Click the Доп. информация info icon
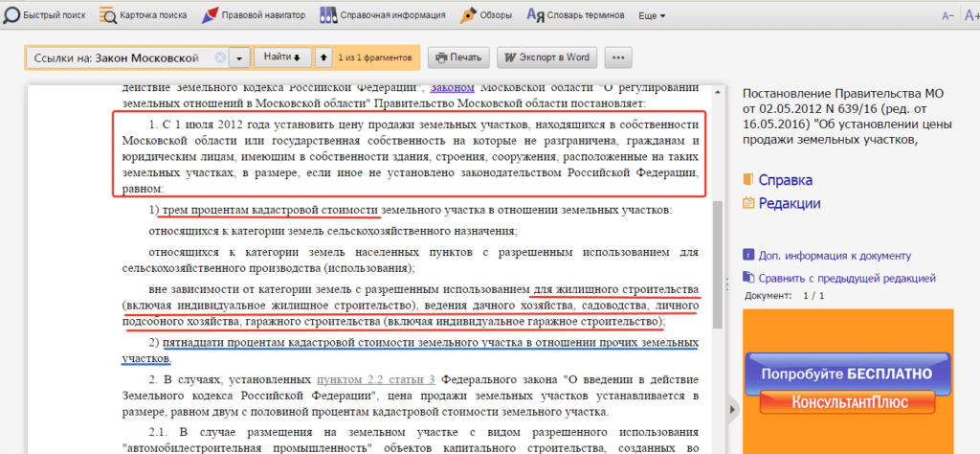Viewport: 980px width, 454px height. 748,255
